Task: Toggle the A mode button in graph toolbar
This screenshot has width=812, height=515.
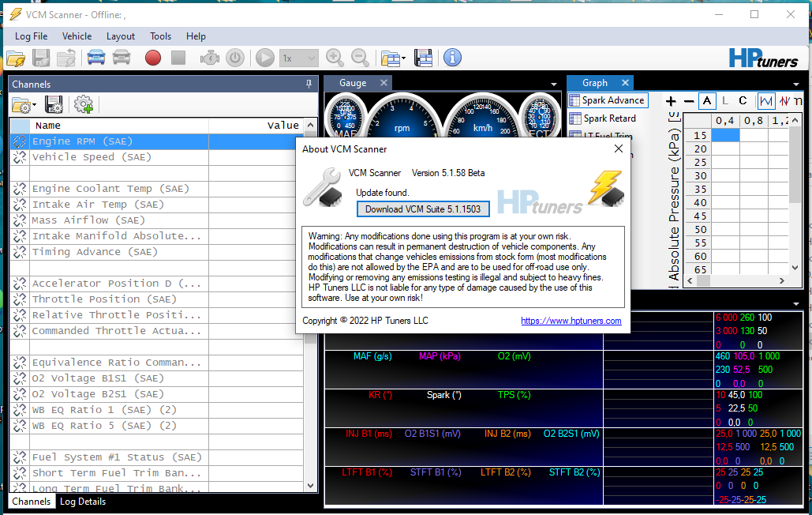Action: 707,101
